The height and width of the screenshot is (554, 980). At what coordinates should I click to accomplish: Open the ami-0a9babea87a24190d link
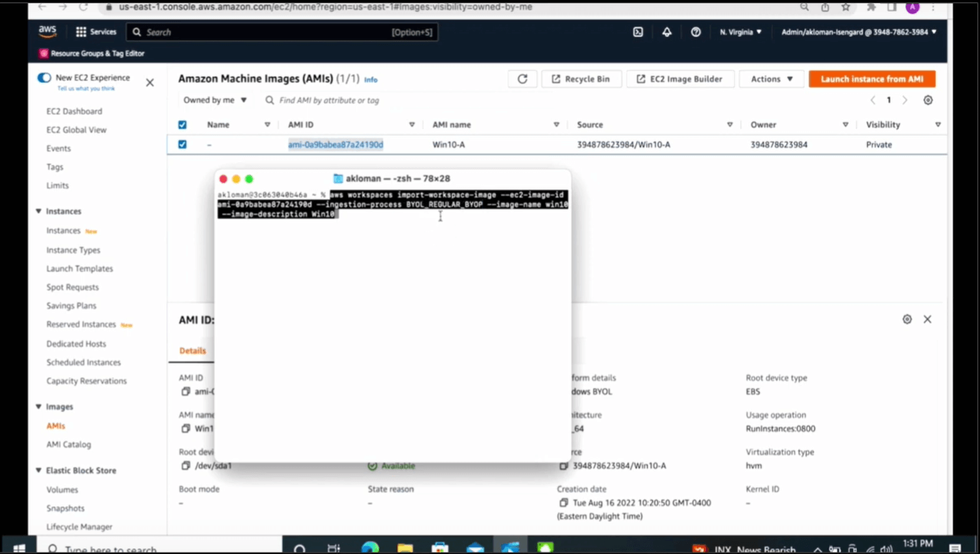pos(335,144)
